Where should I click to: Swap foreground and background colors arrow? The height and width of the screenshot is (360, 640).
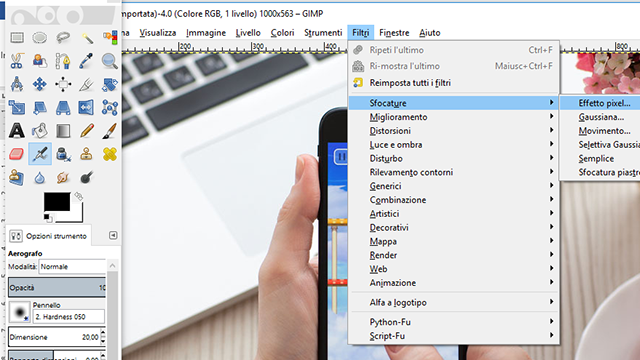78,197
